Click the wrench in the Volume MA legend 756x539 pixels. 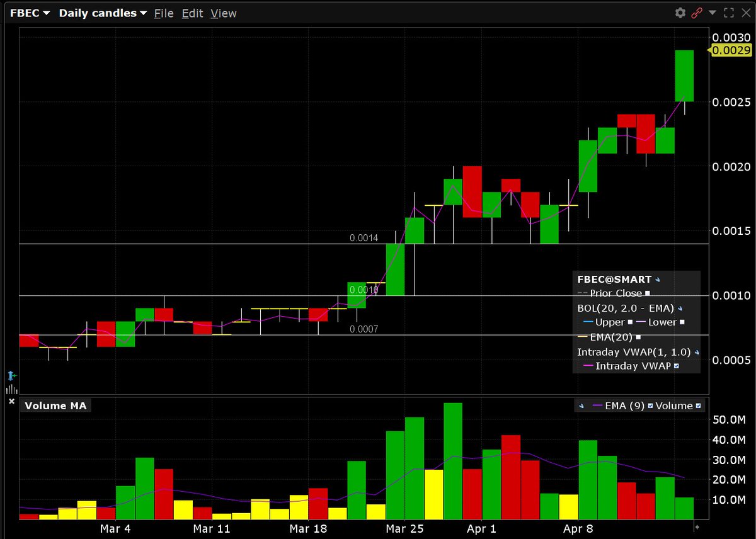click(x=581, y=406)
